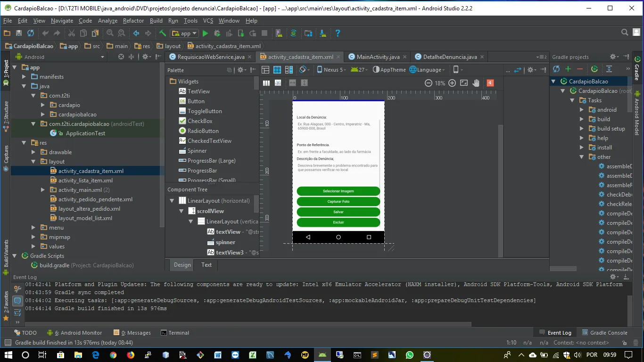
Task: Click the Gradle projects refresh icon
Action: pyautogui.click(x=556, y=69)
